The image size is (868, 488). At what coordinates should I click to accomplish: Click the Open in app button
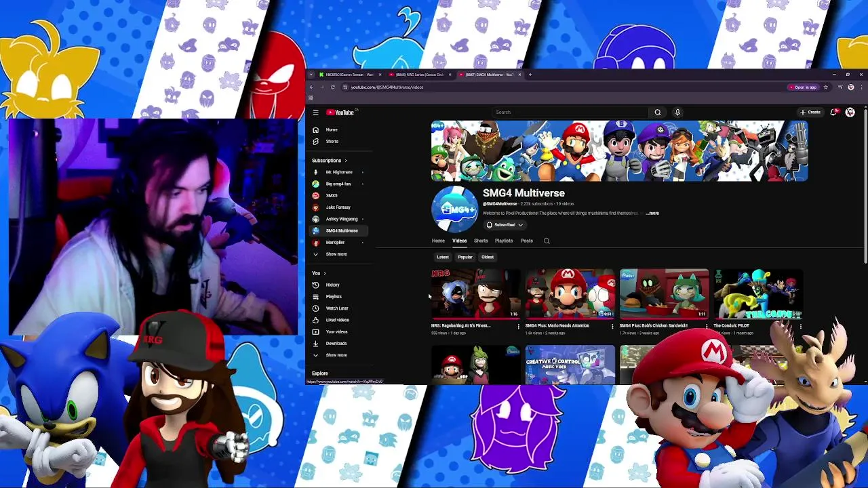point(803,87)
